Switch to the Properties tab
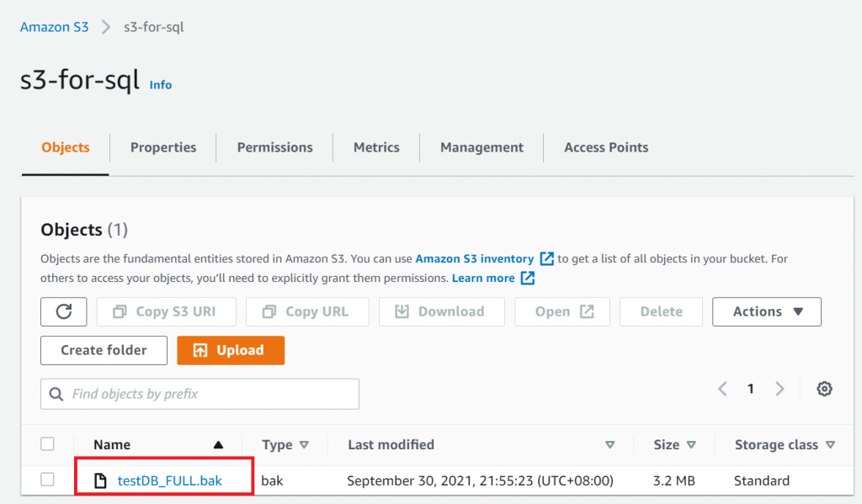The height and width of the screenshot is (504, 862). point(163,147)
